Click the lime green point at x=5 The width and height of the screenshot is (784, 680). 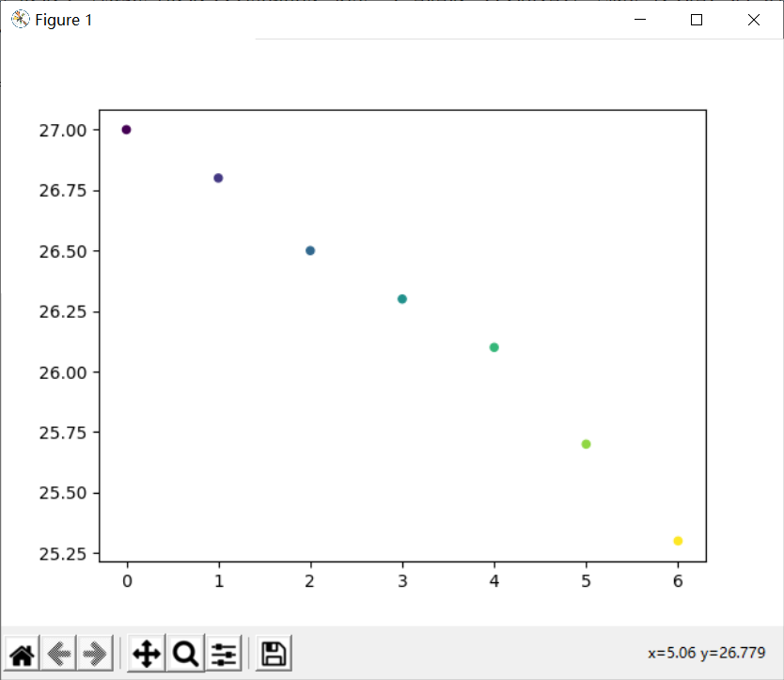tap(586, 444)
